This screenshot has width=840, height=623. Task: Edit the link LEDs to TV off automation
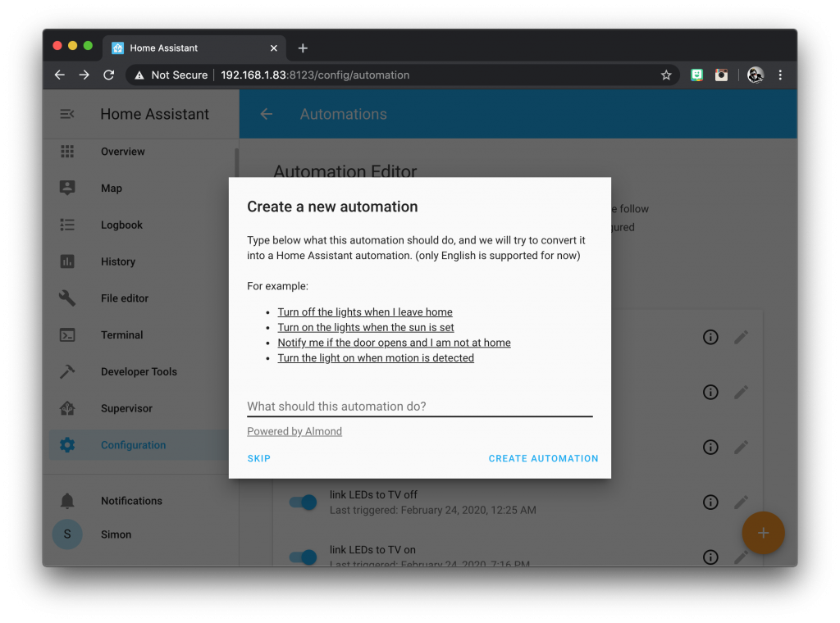click(x=741, y=502)
